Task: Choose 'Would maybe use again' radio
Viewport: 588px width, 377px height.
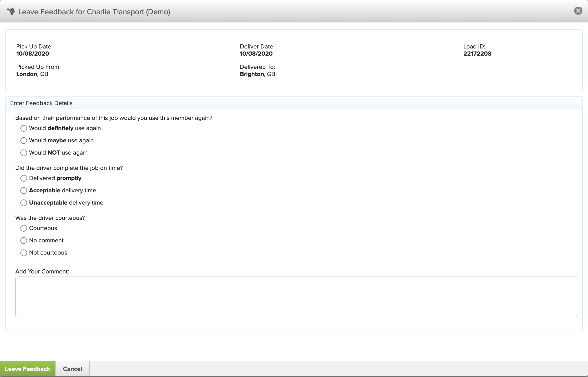Action: click(24, 141)
